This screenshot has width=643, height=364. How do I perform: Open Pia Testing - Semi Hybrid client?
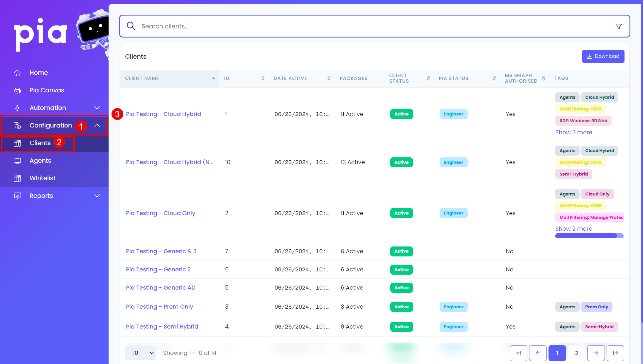162,326
